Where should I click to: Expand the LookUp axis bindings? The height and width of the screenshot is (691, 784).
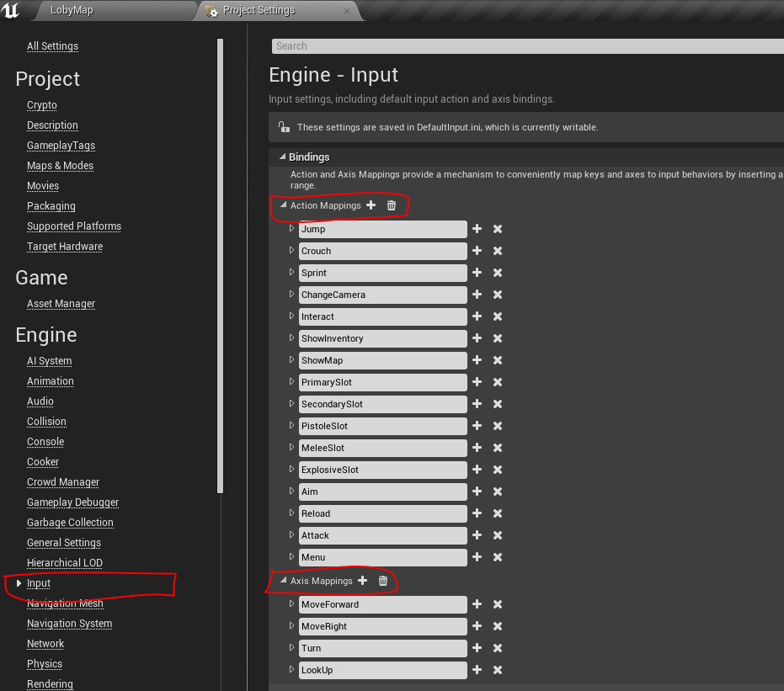tap(291, 669)
